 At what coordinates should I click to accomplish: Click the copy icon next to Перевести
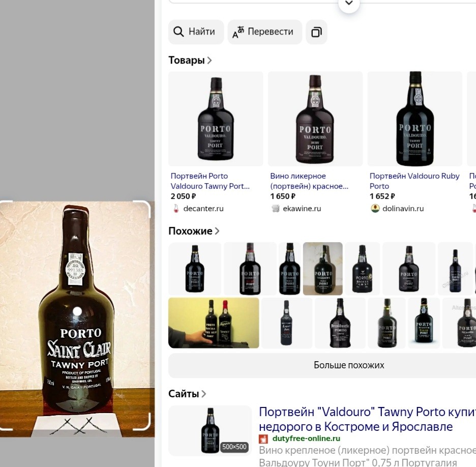tap(316, 32)
